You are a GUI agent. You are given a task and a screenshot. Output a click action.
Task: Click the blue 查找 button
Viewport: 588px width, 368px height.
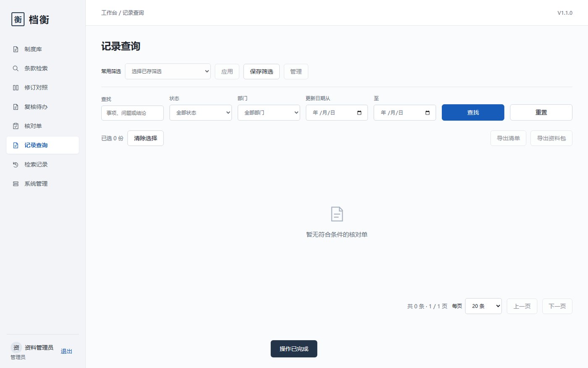pos(473,112)
